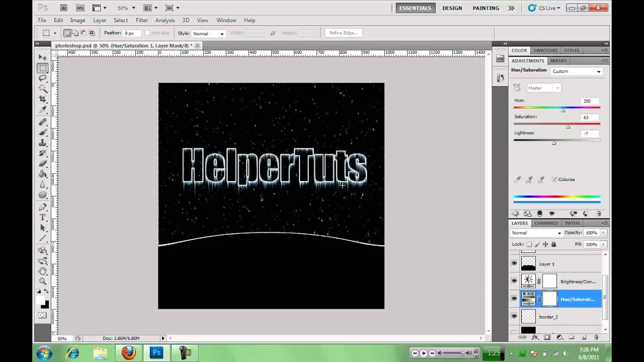Open the Master channel dropdown

pyautogui.click(x=543, y=88)
